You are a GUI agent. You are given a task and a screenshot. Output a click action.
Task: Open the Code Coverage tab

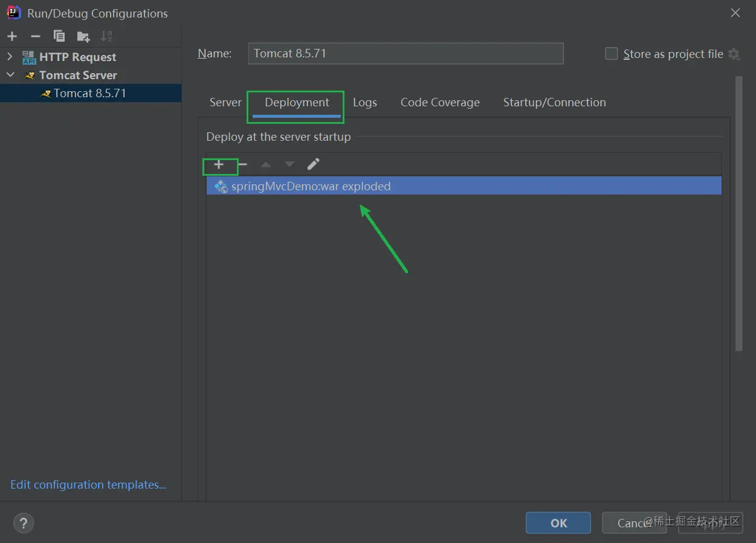(440, 103)
